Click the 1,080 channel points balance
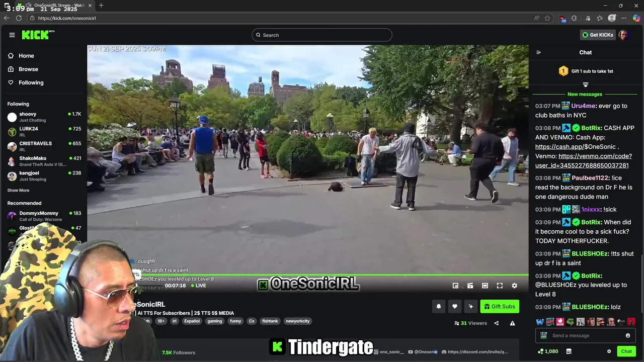This screenshot has height=362, width=644. tap(548, 351)
